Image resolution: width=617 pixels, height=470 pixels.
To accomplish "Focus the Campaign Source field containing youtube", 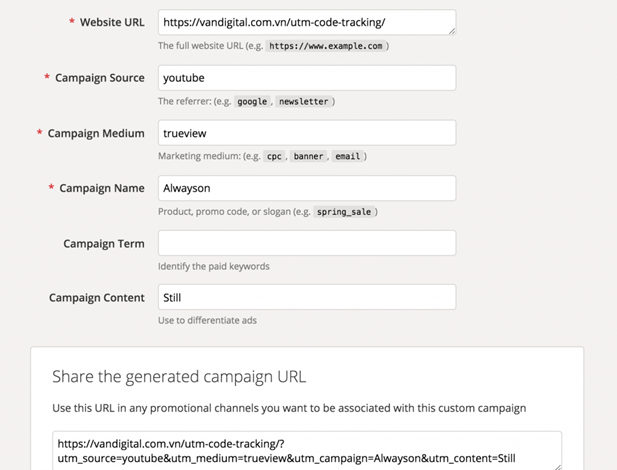I will (306, 78).
